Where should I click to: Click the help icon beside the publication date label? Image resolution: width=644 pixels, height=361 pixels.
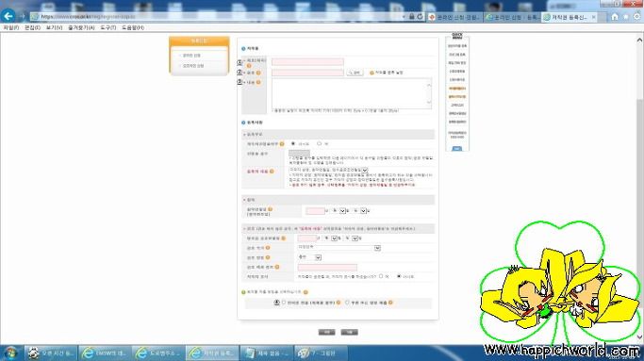(x=284, y=238)
